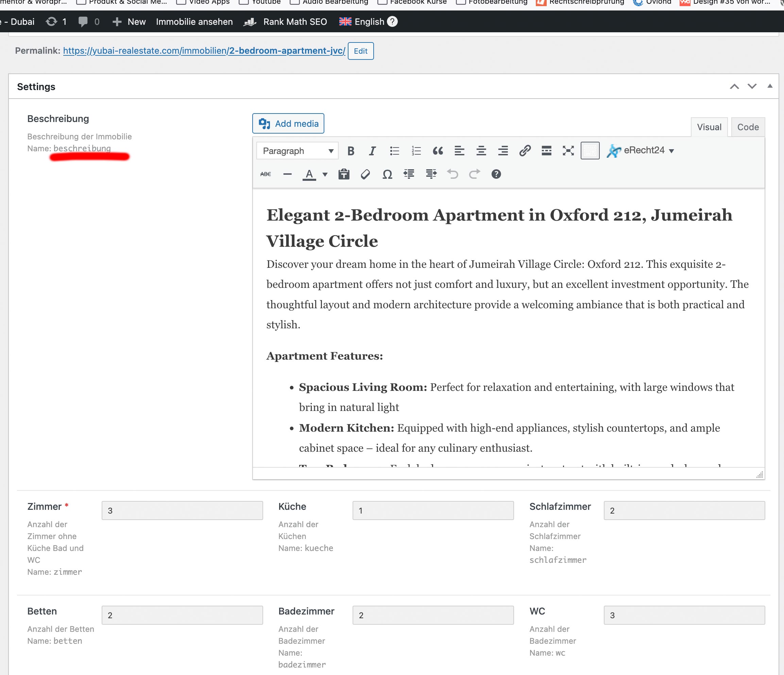Switch to the Code editor tab
Image resolution: width=784 pixels, height=675 pixels.
(748, 127)
